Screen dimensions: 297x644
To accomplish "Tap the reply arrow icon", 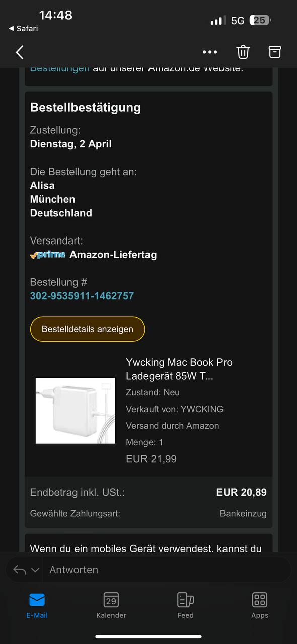I will (20, 570).
